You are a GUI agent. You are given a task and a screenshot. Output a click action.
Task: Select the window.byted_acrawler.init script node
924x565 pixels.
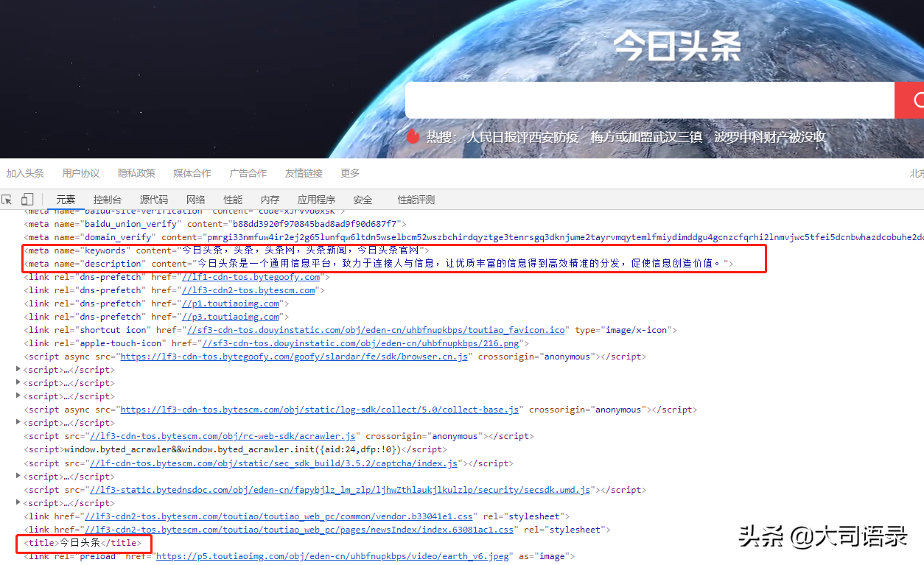click(235, 449)
